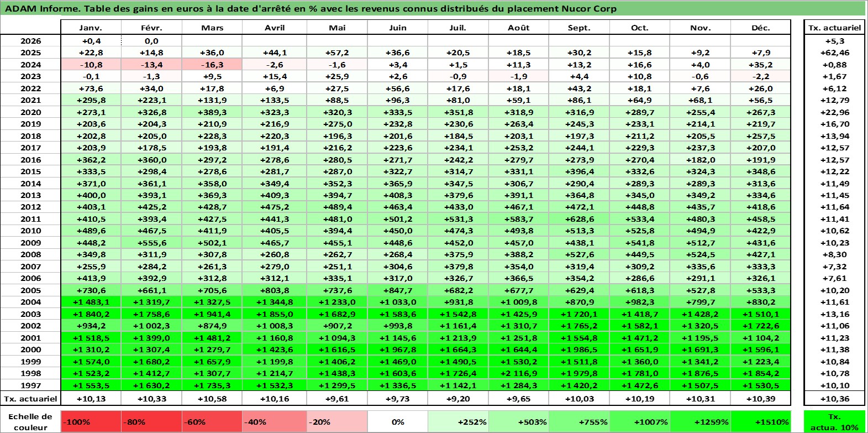Select the '+9,20' Juil. actuarial rate cell
The width and height of the screenshot is (868, 433).
coord(458,399)
